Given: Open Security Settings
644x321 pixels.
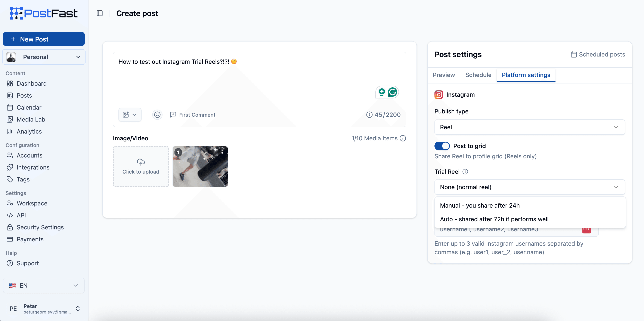Looking at the screenshot, I should point(40,227).
